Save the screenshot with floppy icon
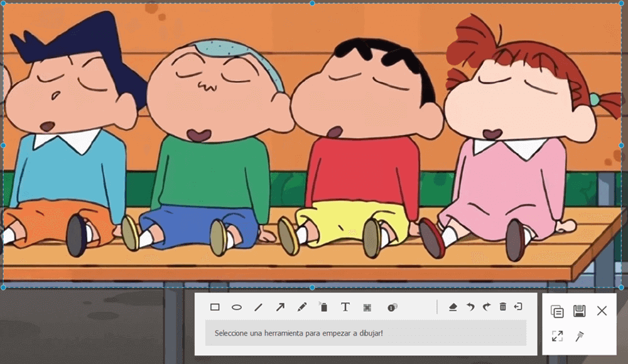This screenshot has height=364, width=628. pyautogui.click(x=579, y=311)
